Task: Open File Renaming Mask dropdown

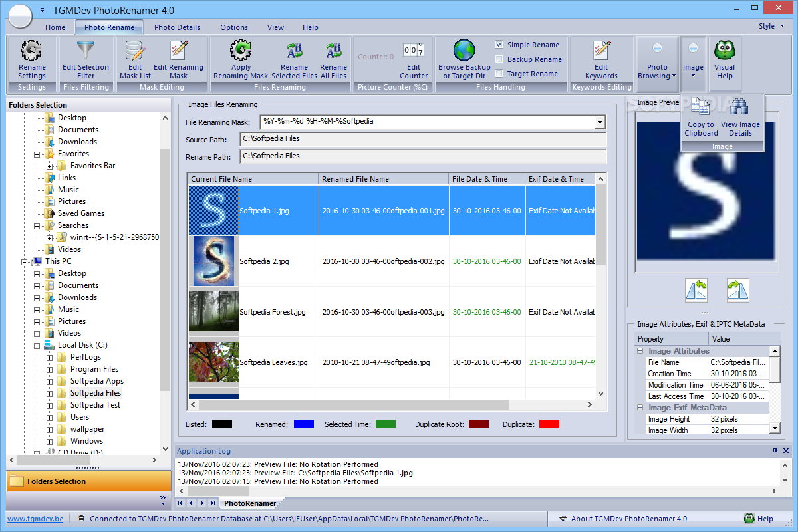Action: [600, 122]
